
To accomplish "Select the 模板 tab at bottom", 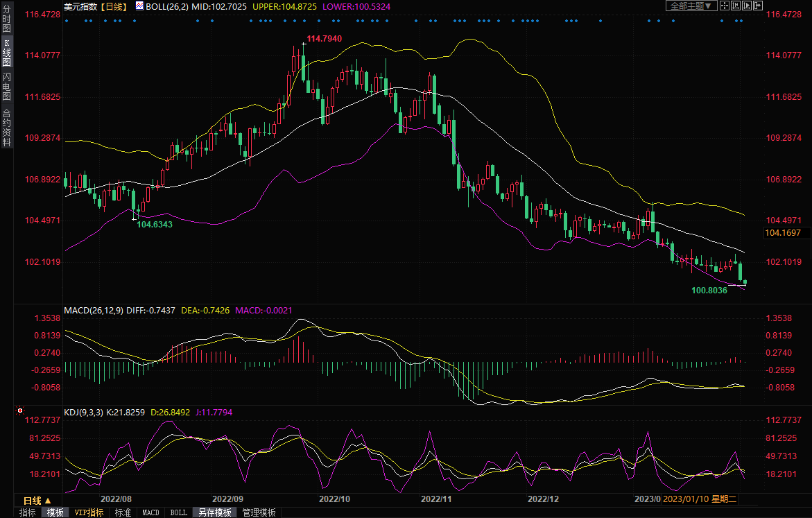I will [x=55, y=512].
